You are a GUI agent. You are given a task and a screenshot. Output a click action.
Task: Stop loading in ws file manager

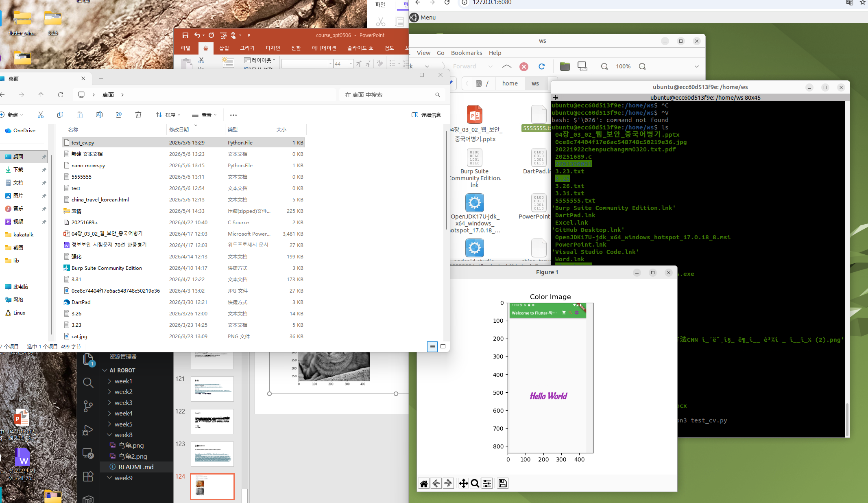click(x=524, y=67)
